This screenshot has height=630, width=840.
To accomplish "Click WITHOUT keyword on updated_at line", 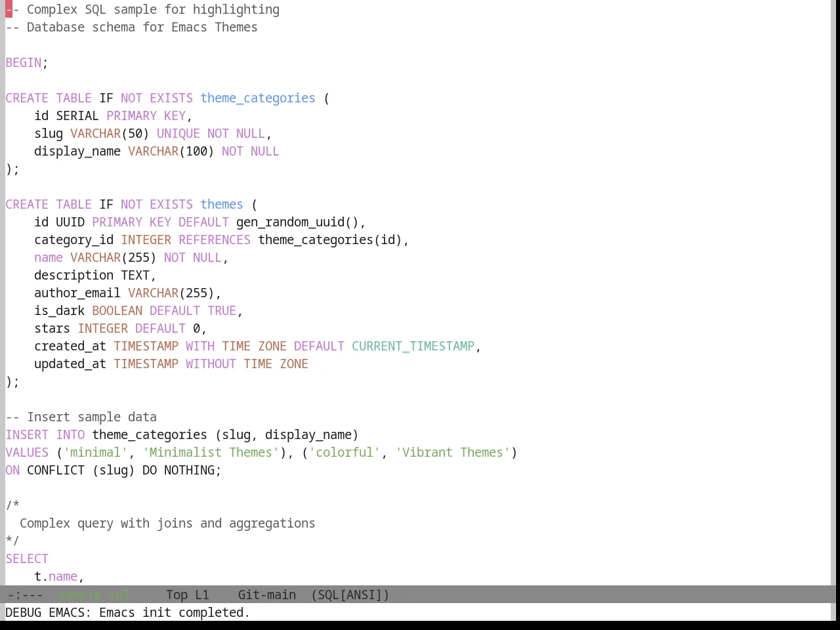I will pyautogui.click(x=211, y=364).
